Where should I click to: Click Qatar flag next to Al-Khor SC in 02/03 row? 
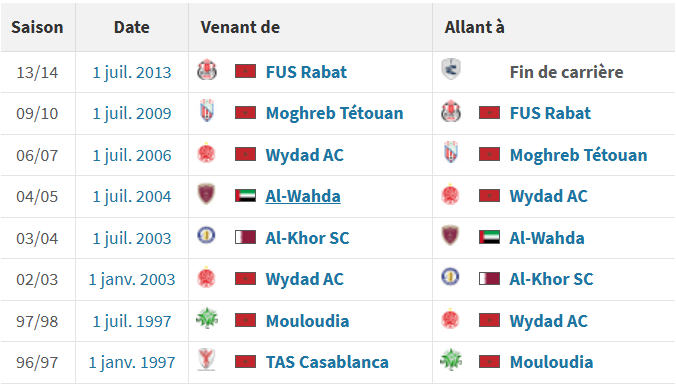[x=489, y=279]
